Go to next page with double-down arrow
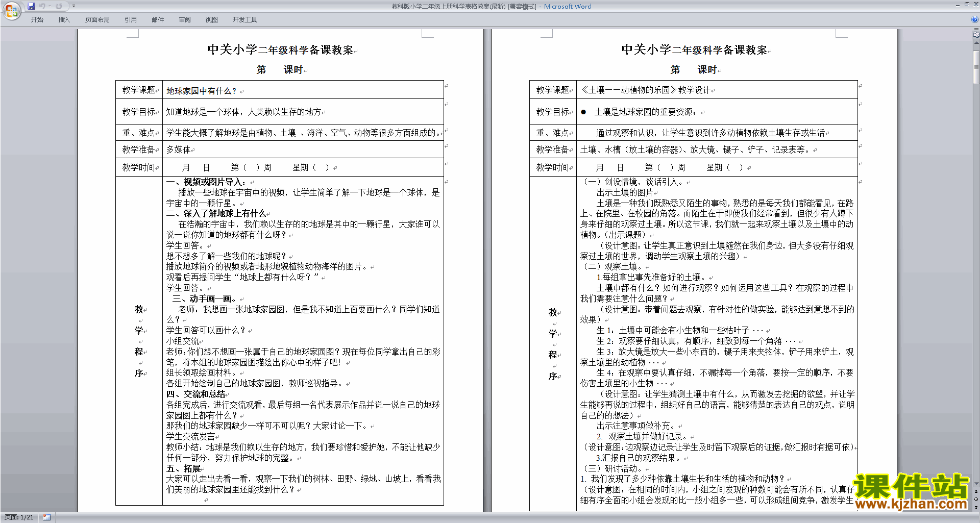The width and height of the screenshot is (980, 523). click(x=976, y=507)
